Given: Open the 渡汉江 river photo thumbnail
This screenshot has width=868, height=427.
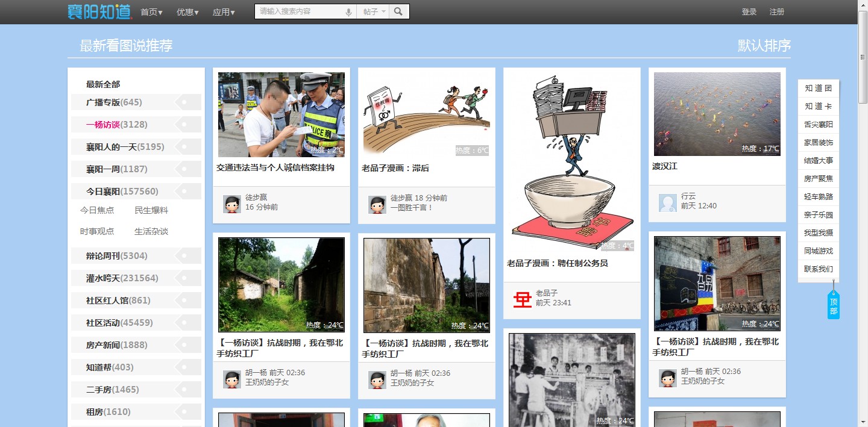Looking at the screenshot, I should (x=717, y=114).
